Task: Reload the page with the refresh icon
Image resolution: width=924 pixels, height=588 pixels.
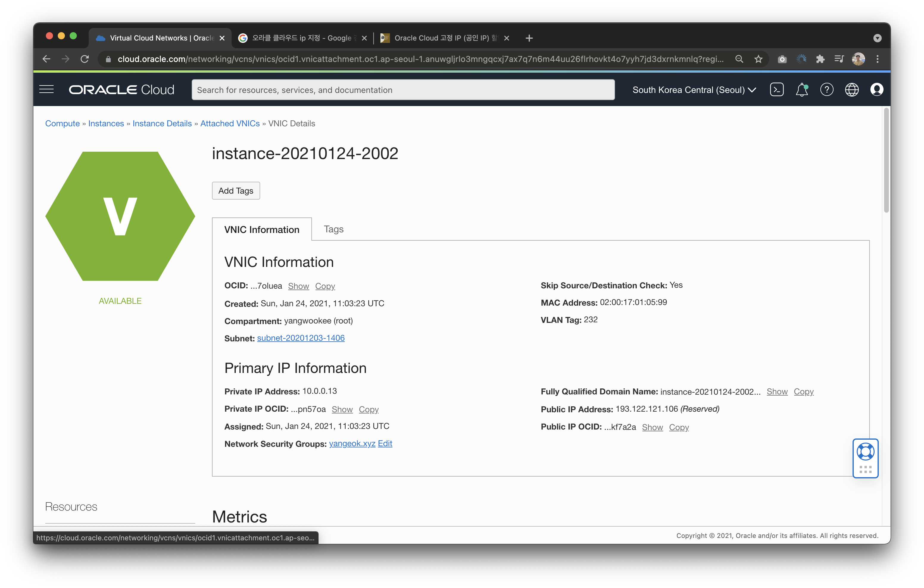Action: (85, 59)
